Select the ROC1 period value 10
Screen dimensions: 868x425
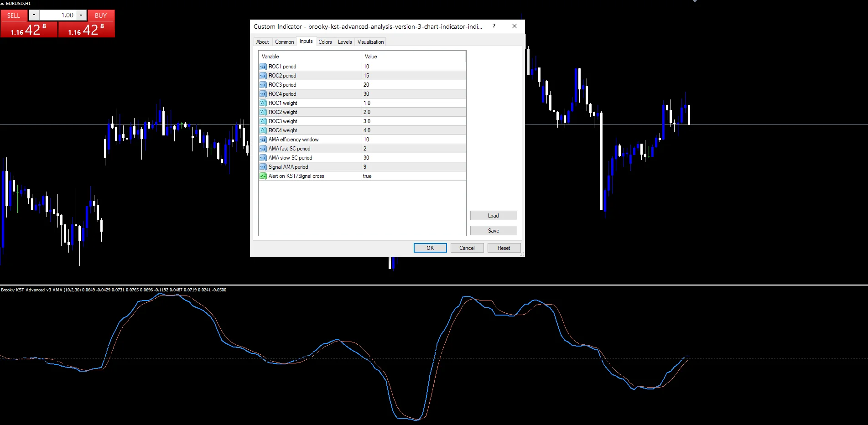[x=414, y=67]
